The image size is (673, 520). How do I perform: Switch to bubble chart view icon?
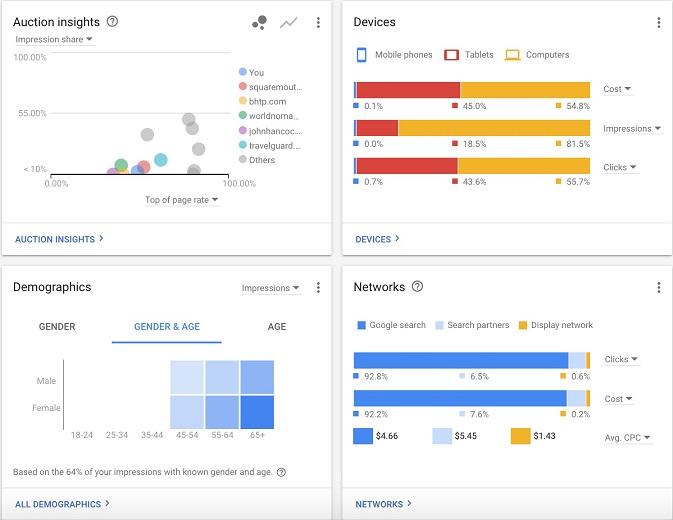[x=260, y=22]
